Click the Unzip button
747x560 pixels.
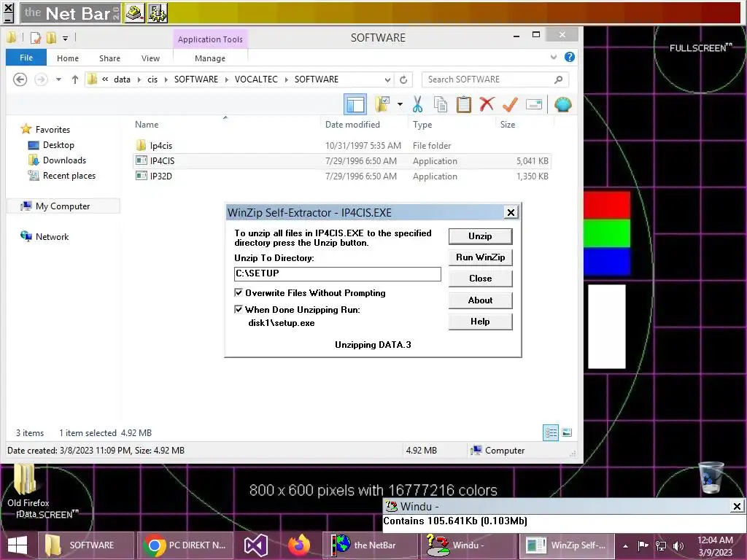(480, 236)
